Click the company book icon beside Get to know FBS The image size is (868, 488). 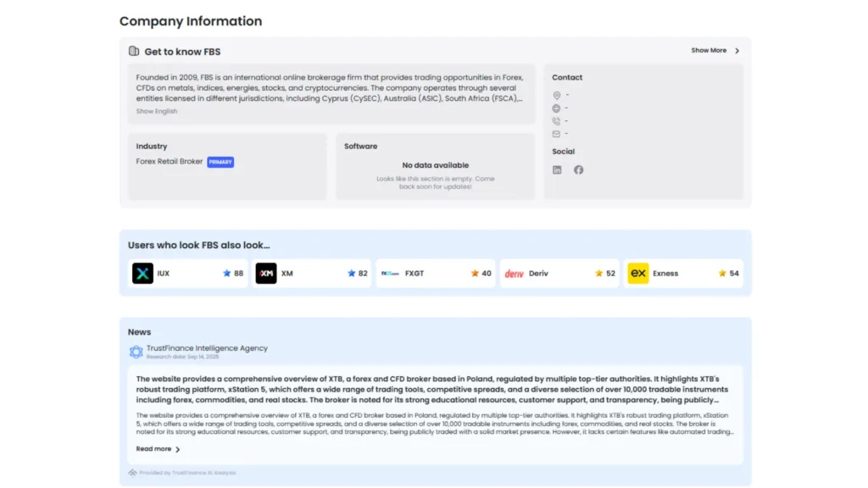pos(134,51)
